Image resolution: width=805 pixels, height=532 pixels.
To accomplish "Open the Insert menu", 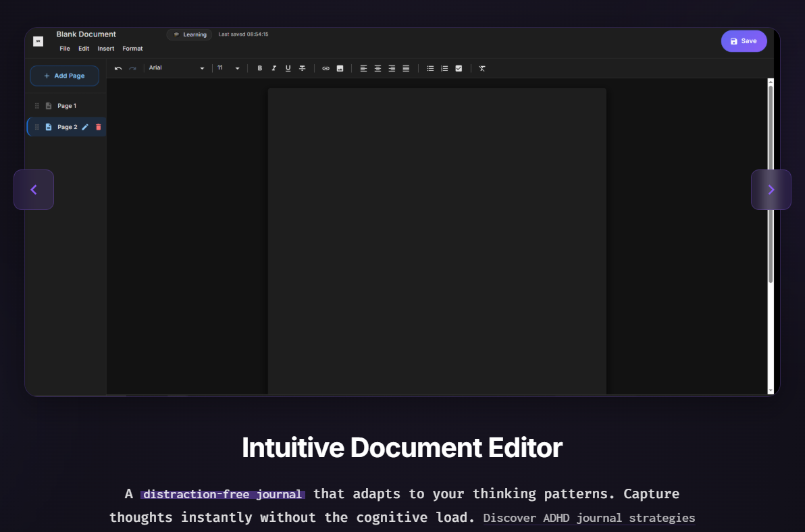I will coord(105,49).
